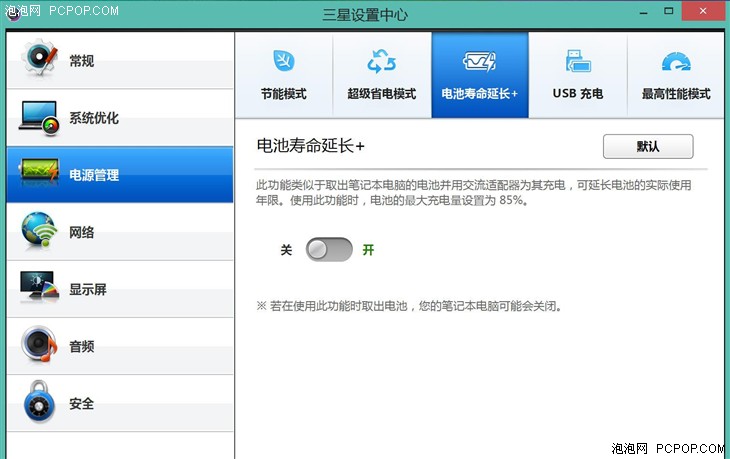The image size is (730, 459).
Task: Open 音频 category label
Action: (x=81, y=346)
